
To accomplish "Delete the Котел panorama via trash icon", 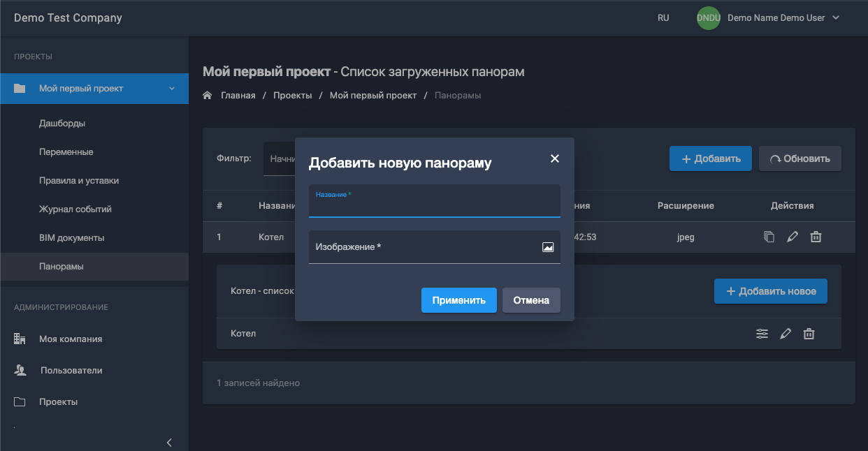I will coord(815,237).
